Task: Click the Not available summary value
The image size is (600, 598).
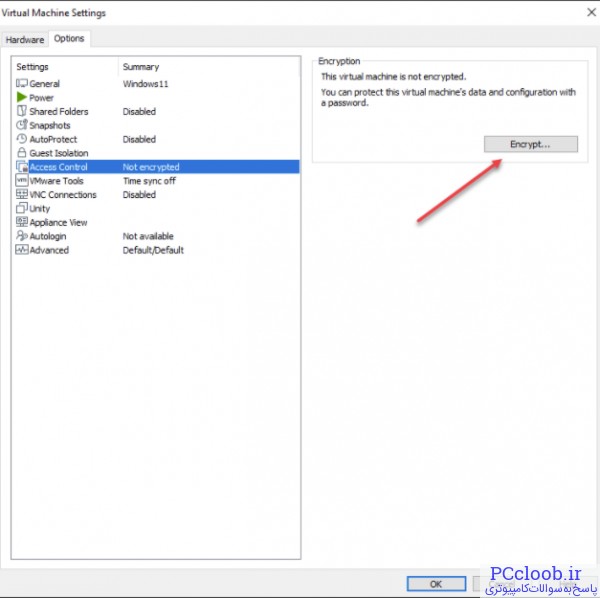Action: tap(148, 236)
